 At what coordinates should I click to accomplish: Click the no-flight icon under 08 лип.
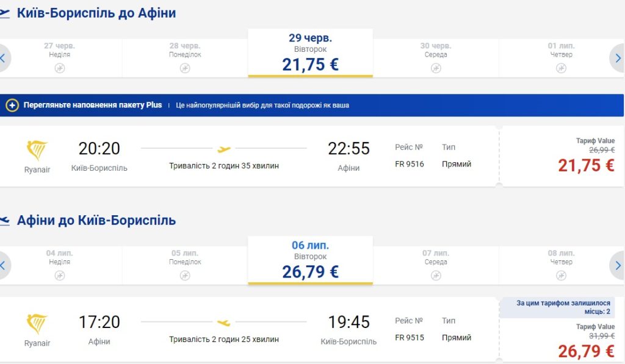pos(561,275)
